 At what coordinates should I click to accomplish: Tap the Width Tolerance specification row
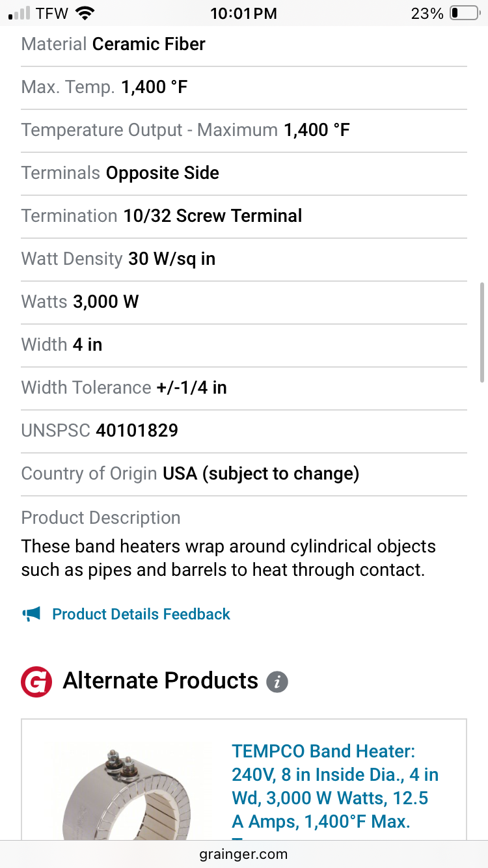point(124,387)
